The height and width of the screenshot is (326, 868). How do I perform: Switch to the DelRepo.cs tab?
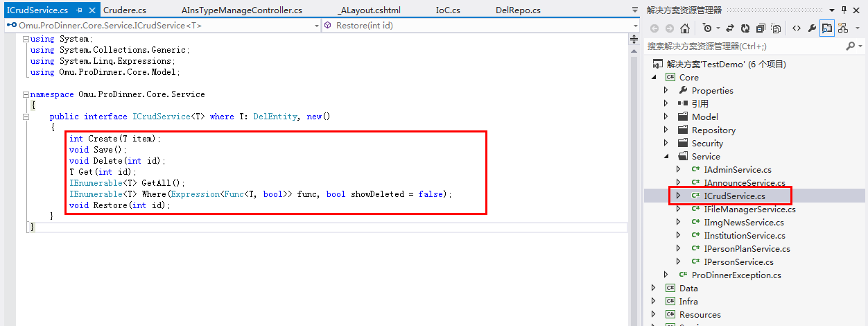click(519, 10)
